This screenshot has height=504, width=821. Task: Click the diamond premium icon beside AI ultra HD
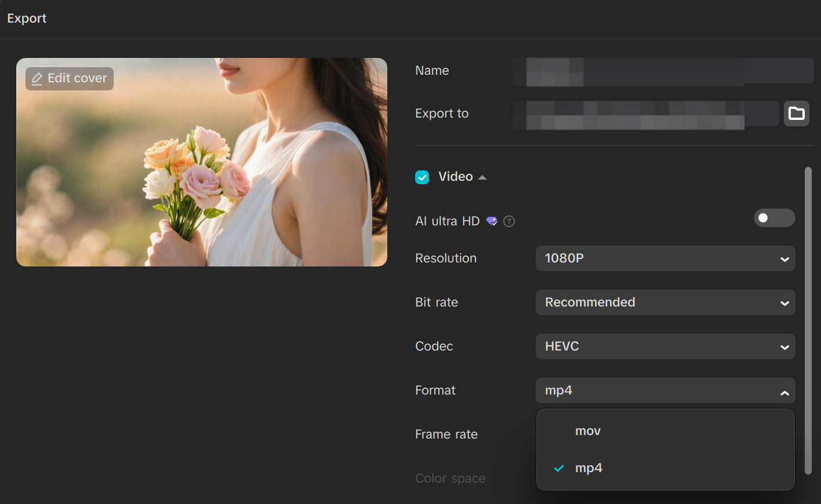click(492, 221)
